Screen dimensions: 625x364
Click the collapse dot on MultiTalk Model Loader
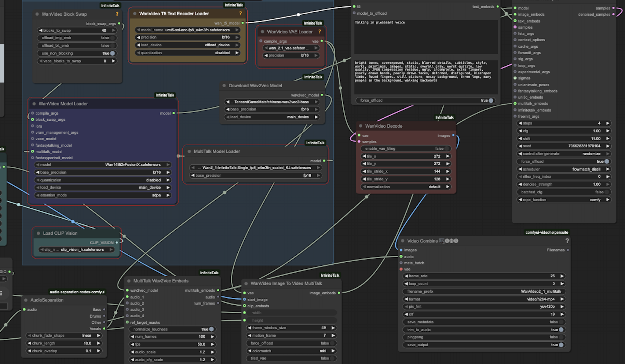click(189, 151)
